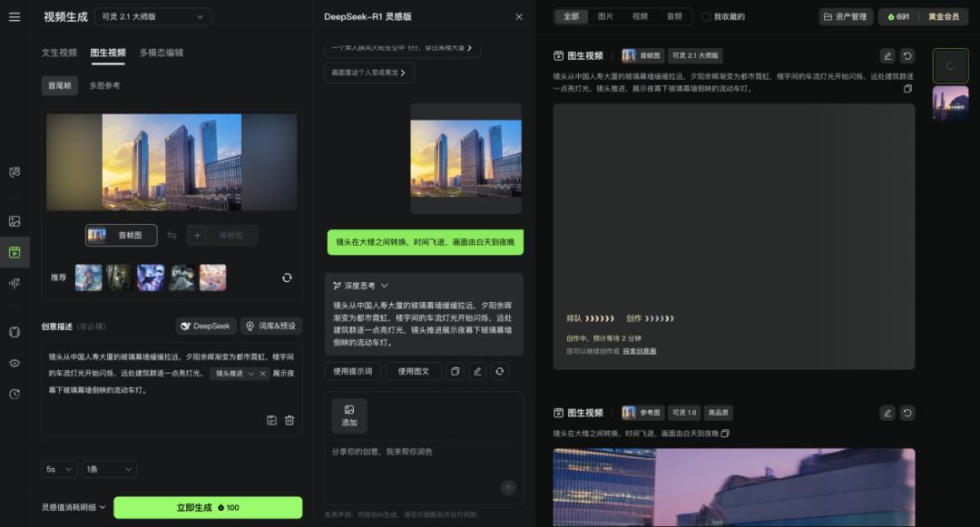Delete the creative description with trash icon
Viewport: 980px width, 527px height.
point(289,420)
